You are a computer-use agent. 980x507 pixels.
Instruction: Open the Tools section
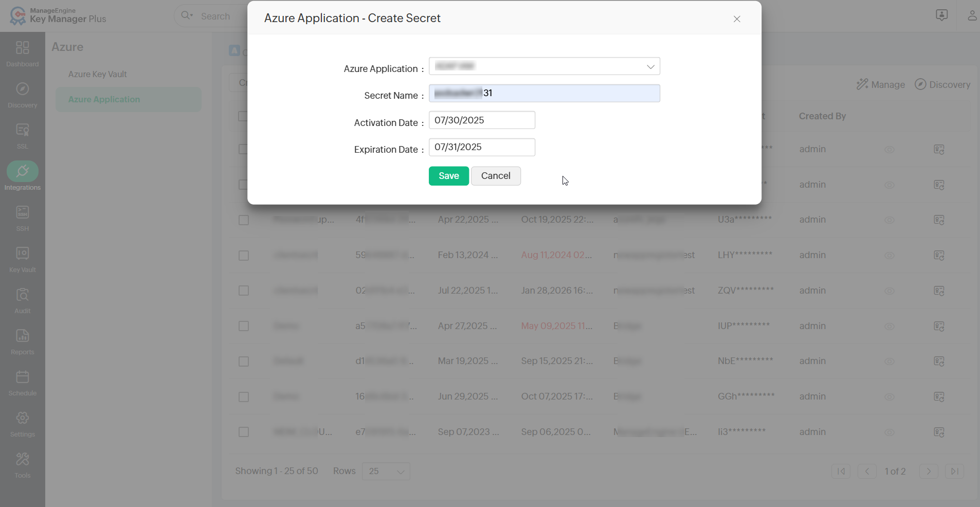click(22, 464)
